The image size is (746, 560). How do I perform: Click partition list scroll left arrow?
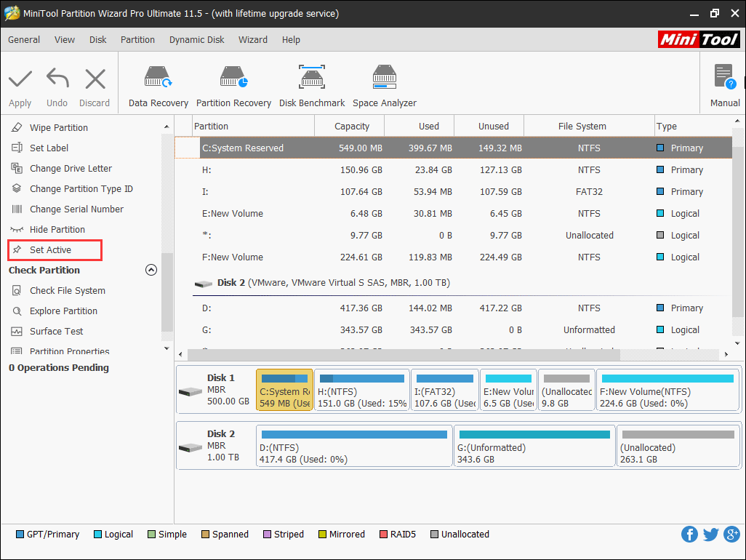coord(180,354)
